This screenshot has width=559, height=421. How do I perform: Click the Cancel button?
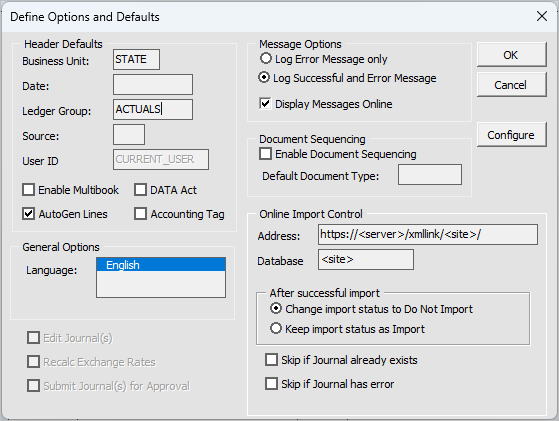511,84
